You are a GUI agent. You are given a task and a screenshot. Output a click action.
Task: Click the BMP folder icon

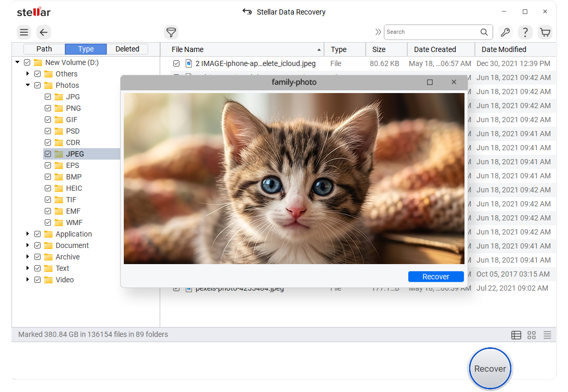point(59,177)
